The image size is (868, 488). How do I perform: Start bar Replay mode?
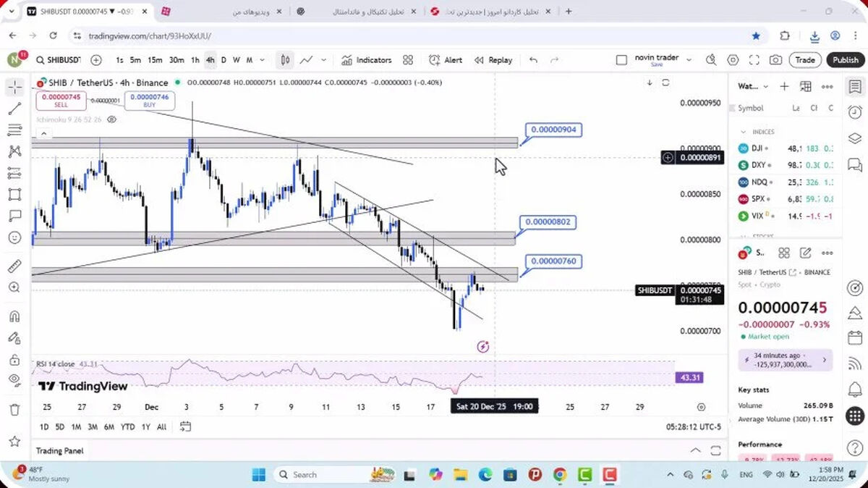(493, 60)
